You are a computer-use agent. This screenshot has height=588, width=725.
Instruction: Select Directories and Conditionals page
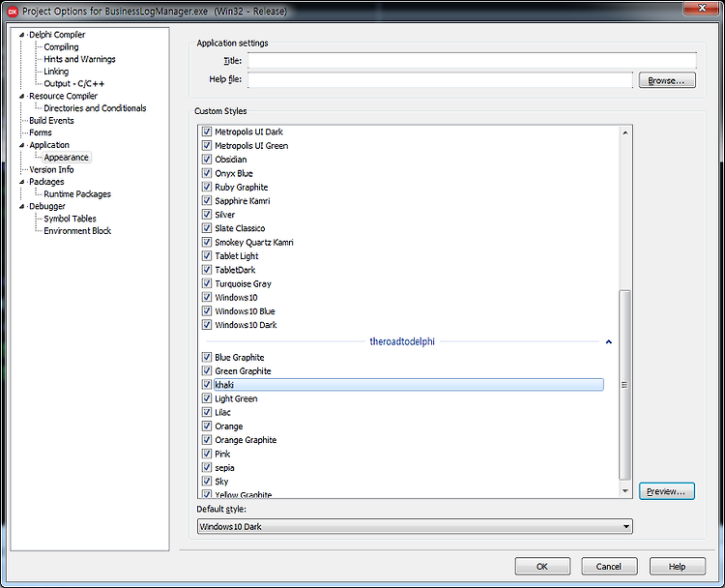[95, 108]
